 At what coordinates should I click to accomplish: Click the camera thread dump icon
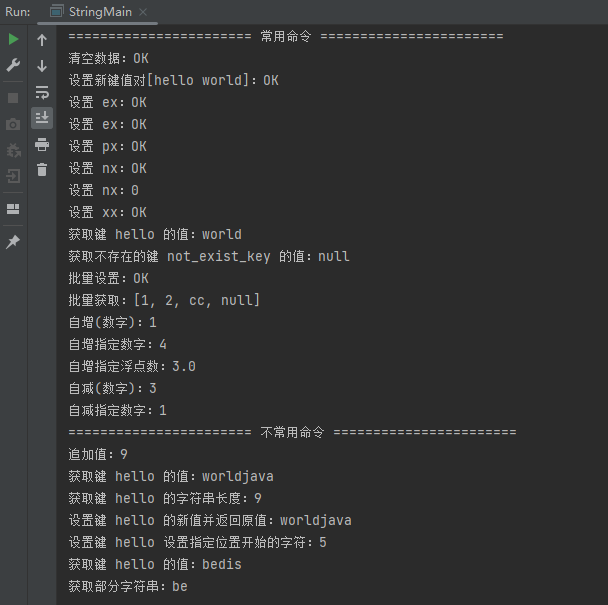click(13, 124)
